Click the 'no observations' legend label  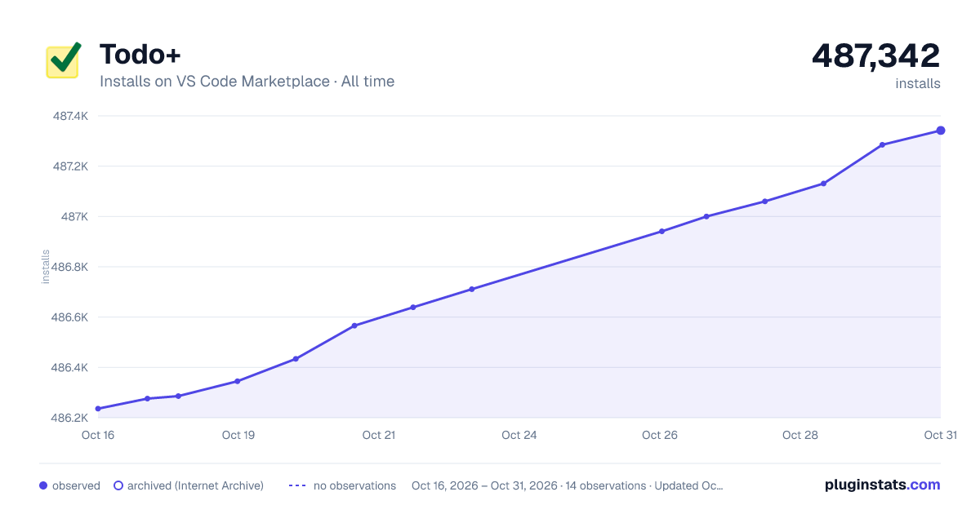[354, 485]
